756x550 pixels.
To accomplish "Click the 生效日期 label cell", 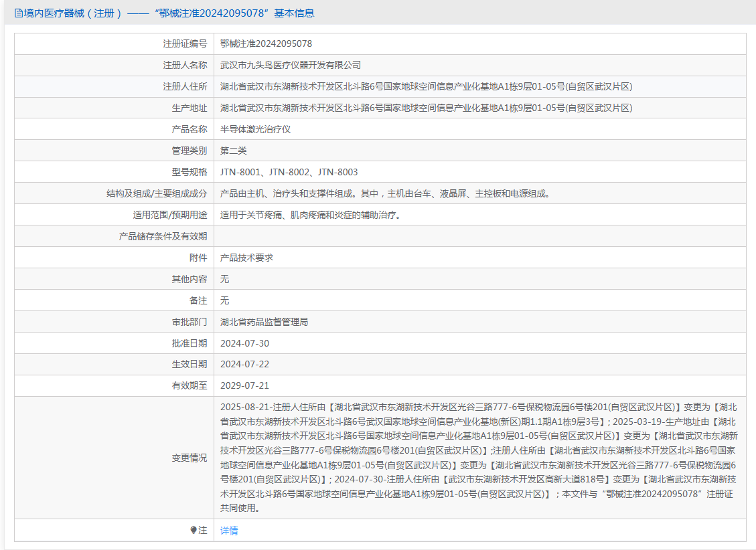I will point(115,364).
